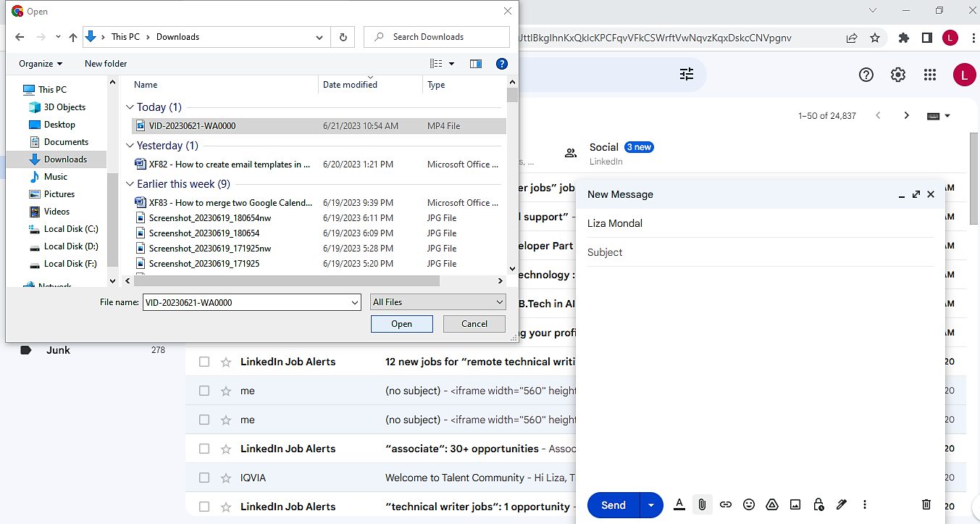Expand the File name history dropdown
980x524 pixels.
[354, 302]
